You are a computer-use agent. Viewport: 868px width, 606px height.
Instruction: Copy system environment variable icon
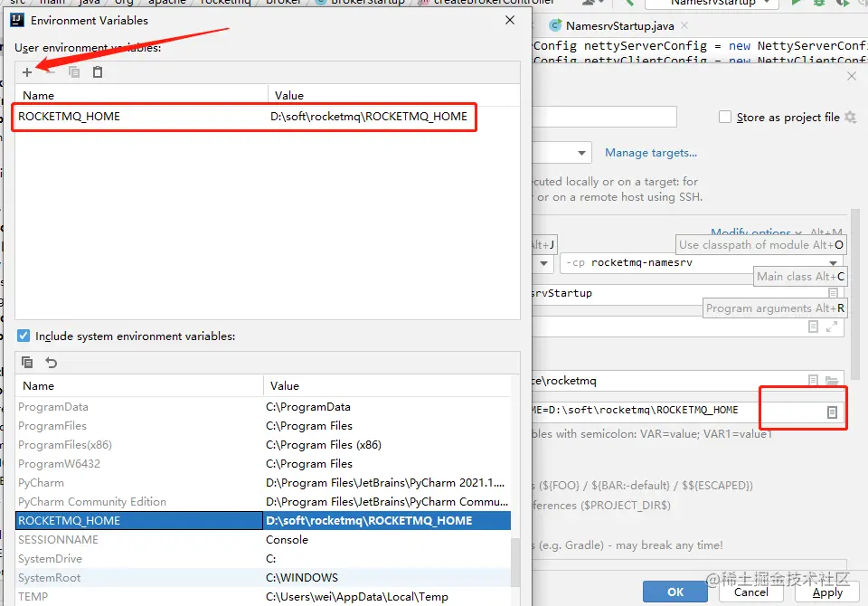click(x=26, y=363)
